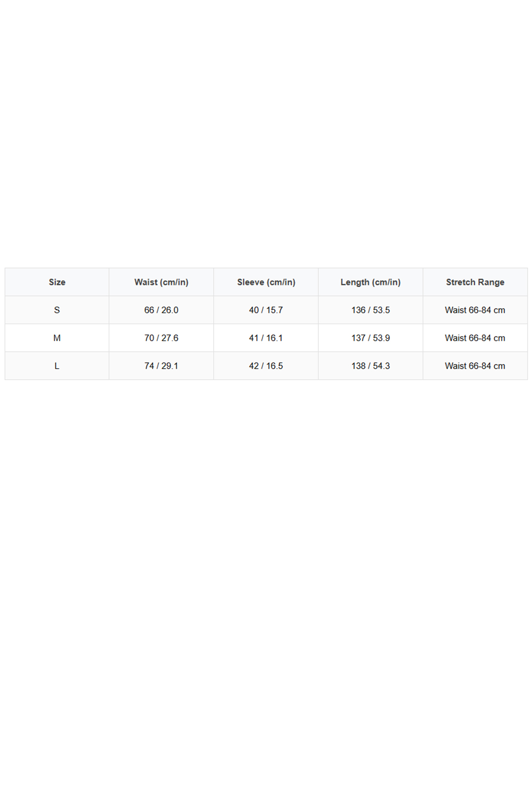Viewport: 532px width, 798px height.
Task: Select size S row label
Action: tap(57, 310)
